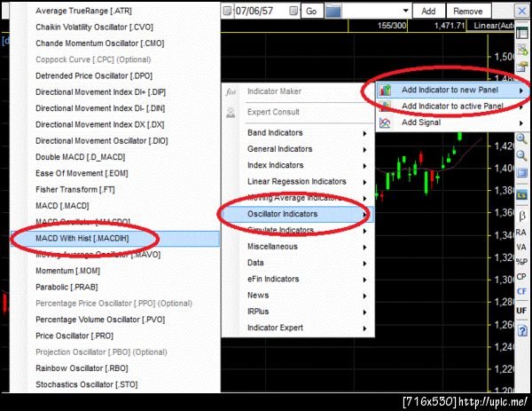The height and width of the screenshot is (411, 532).
Task: Click the 07/06/57 date field
Action: coord(260,12)
